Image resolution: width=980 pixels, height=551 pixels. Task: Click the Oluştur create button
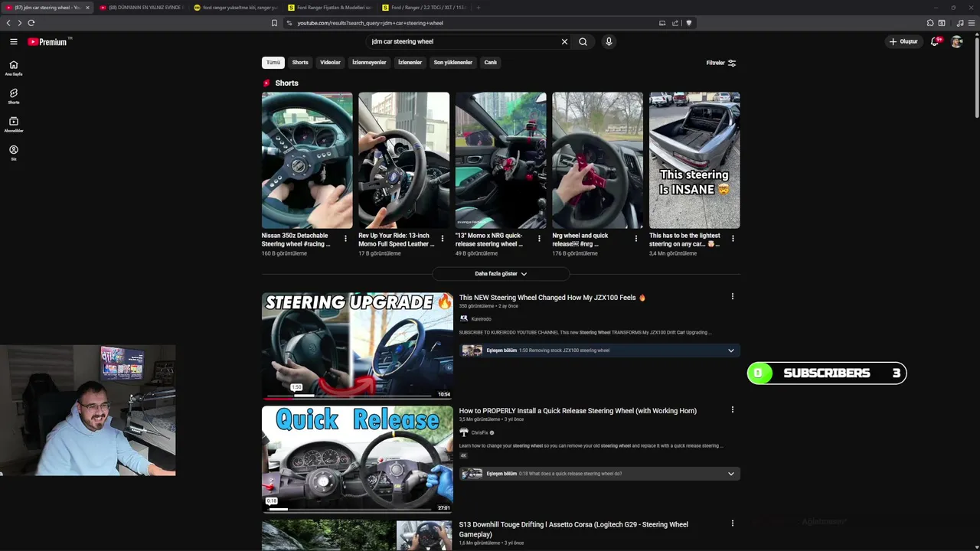pyautogui.click(x=903, y=42)
